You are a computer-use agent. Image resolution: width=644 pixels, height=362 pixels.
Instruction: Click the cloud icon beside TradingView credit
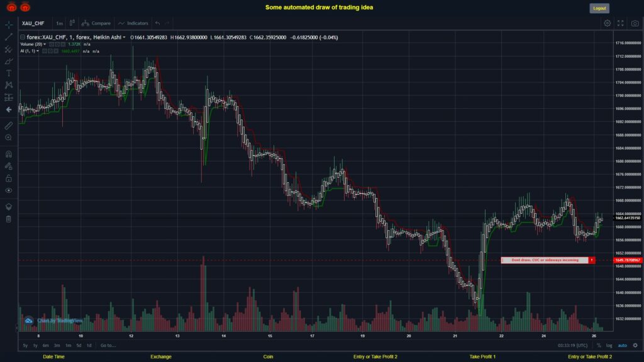pyautogui.click(x=28, y=321)
